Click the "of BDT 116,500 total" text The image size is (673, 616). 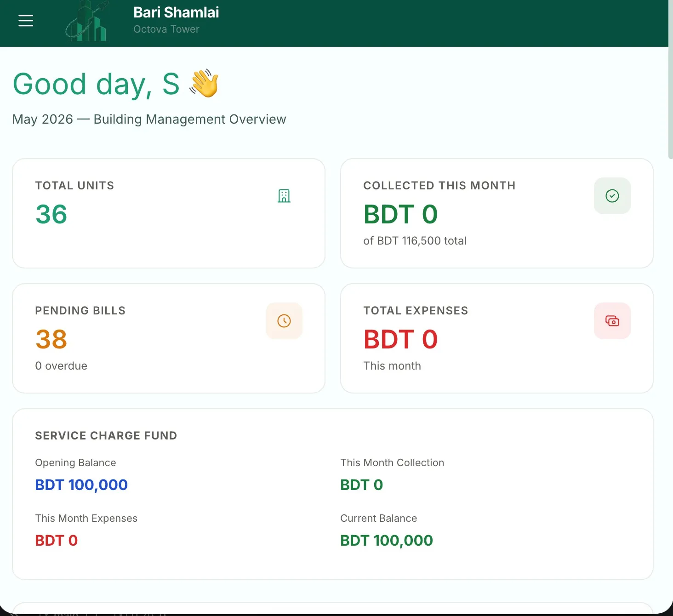pyautogui.click(x=415, y=241)
